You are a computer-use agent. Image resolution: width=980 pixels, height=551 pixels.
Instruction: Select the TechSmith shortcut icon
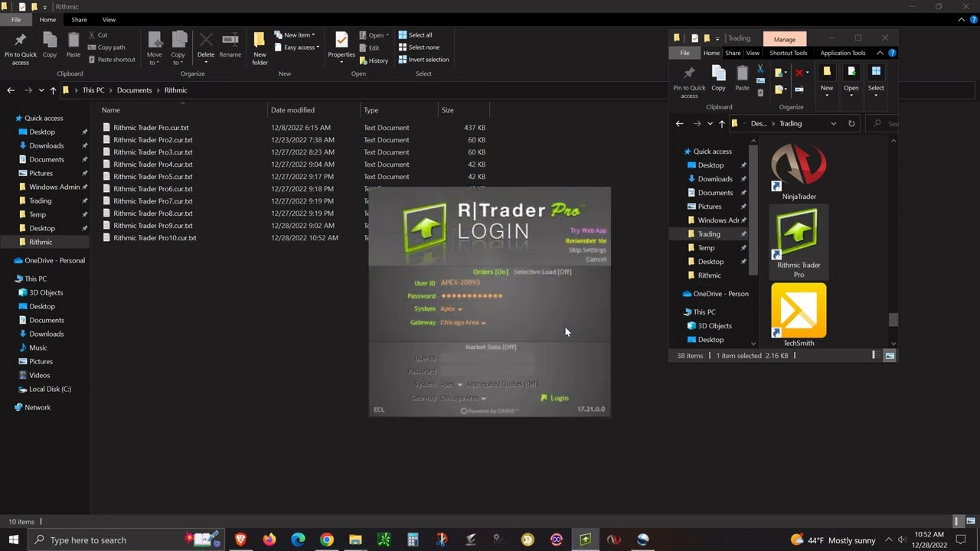799,315
